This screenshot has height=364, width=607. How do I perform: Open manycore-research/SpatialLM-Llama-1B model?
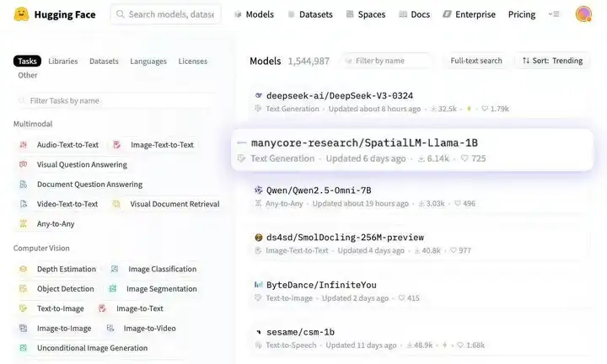[x=364, y=142]
